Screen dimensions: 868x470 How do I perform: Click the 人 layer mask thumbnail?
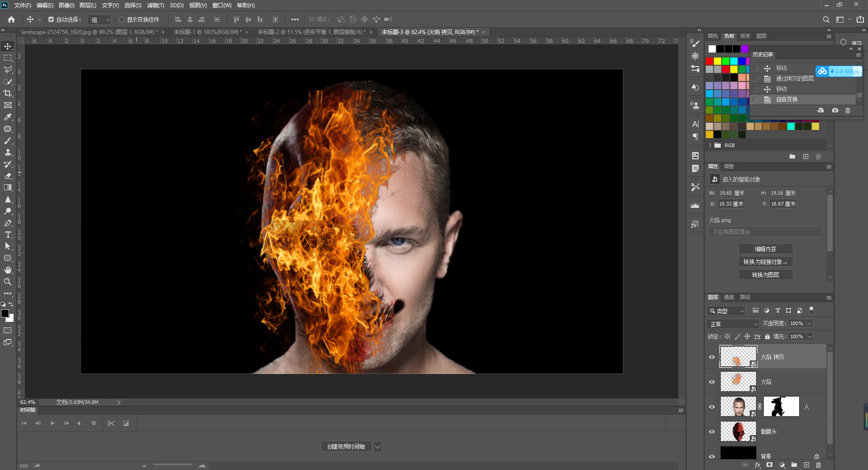pos(781,407)
